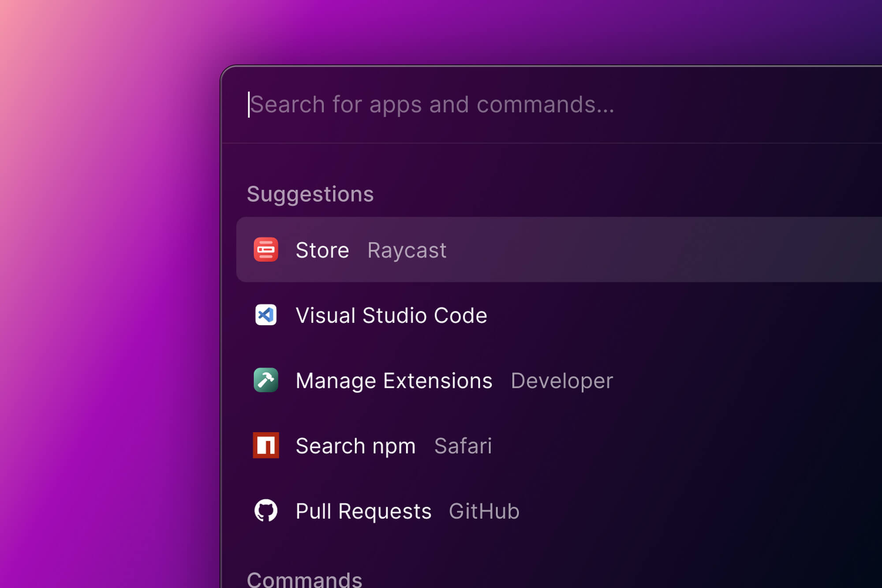Open Pull Requests from GitHub extension

[363, 510]
